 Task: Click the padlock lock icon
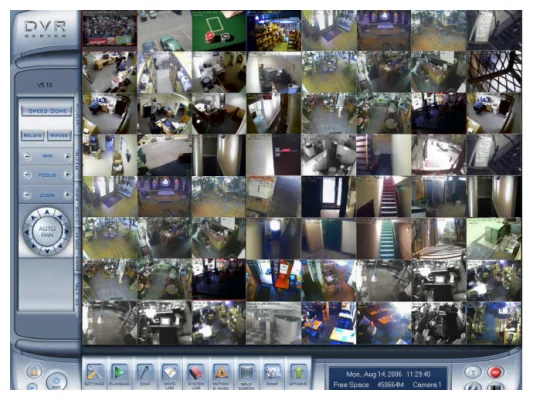34,371
